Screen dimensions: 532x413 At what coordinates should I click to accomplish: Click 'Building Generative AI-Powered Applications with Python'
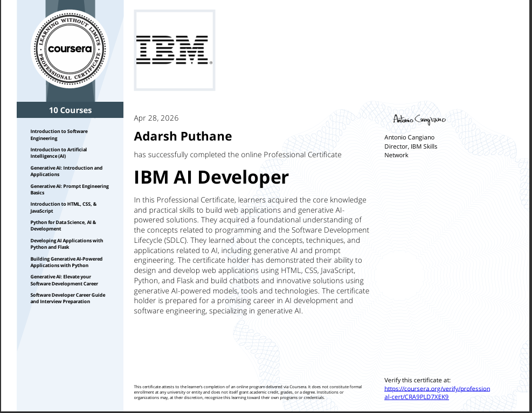[x=66, y=262]
